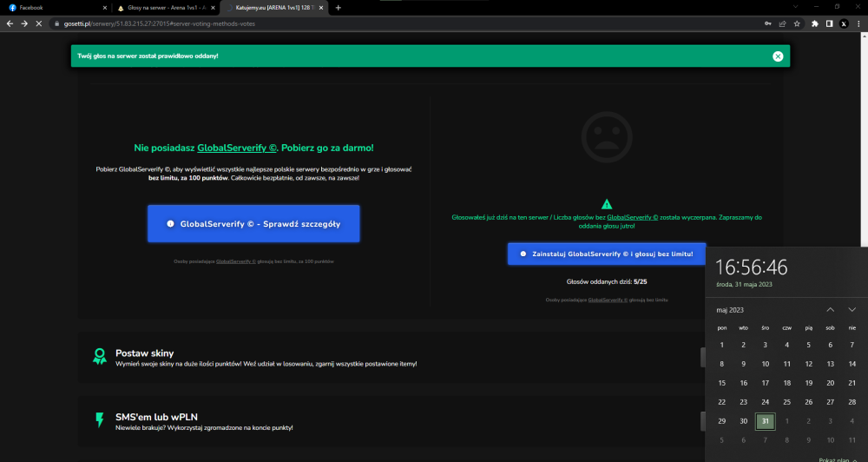Image resolution: width=868 pixels, height=462 pixels.
Task: Click the SMS'em lub wPLN lightning icon
Action: [100, 420]
